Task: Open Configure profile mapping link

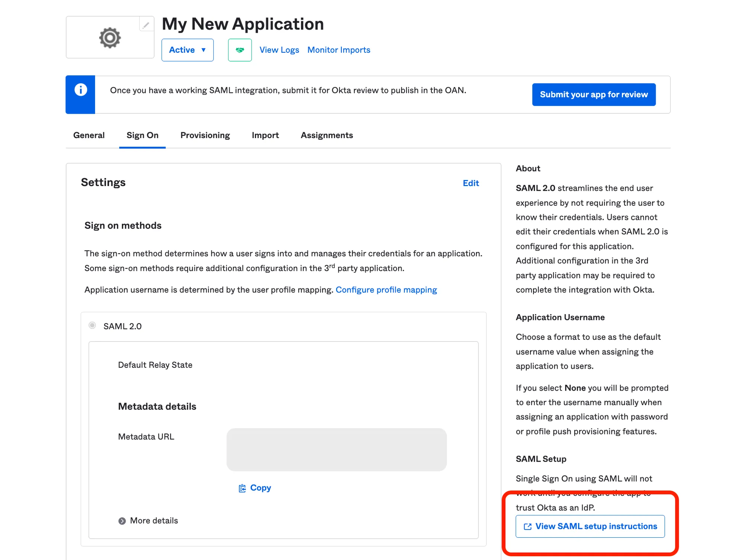Action: coord(386,290)
